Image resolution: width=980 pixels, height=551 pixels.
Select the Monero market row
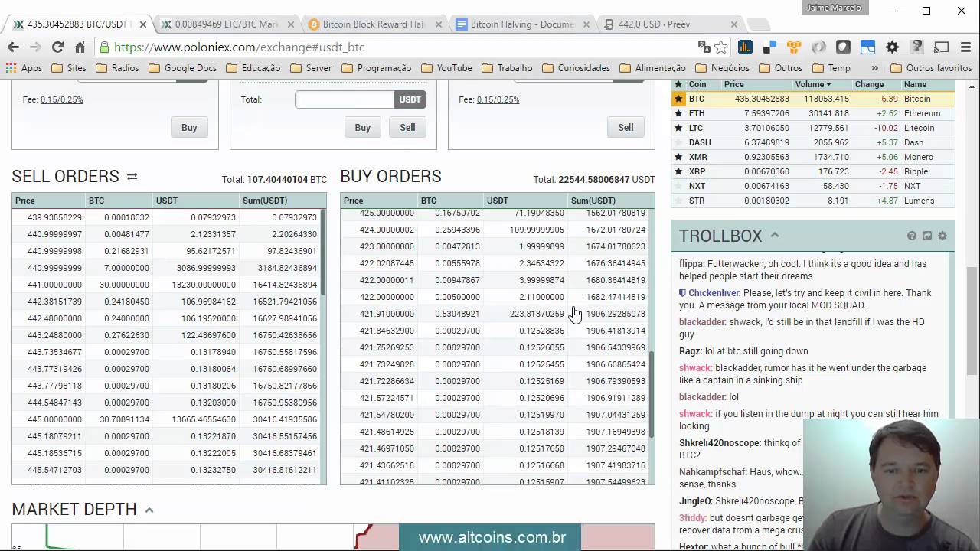click(813, 157)
